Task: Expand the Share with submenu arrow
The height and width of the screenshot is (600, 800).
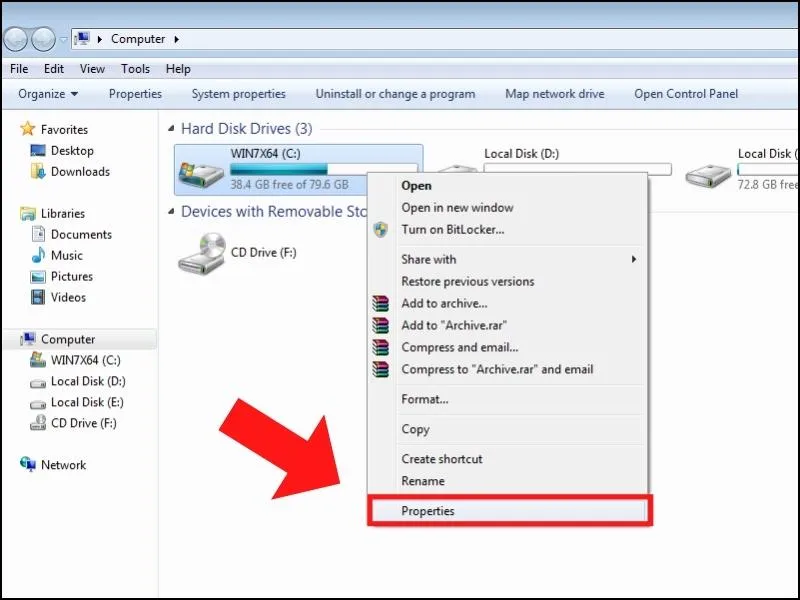Action: point(634,260)
